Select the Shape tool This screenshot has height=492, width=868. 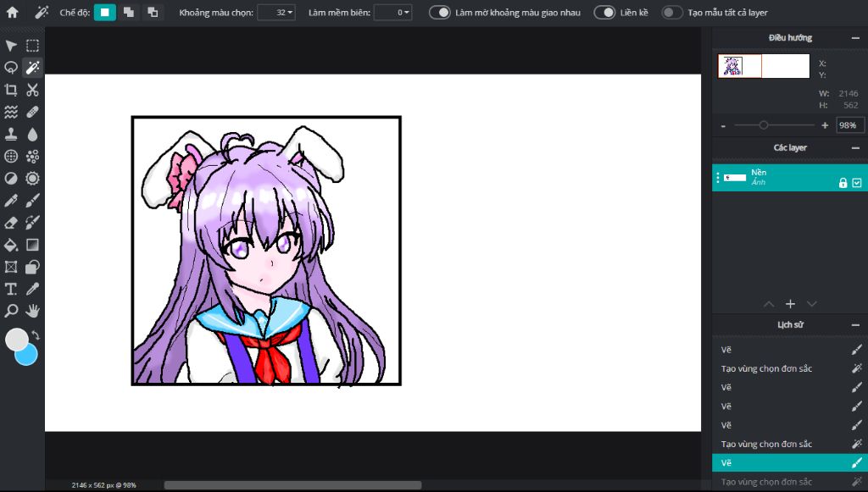coord(33,267)
